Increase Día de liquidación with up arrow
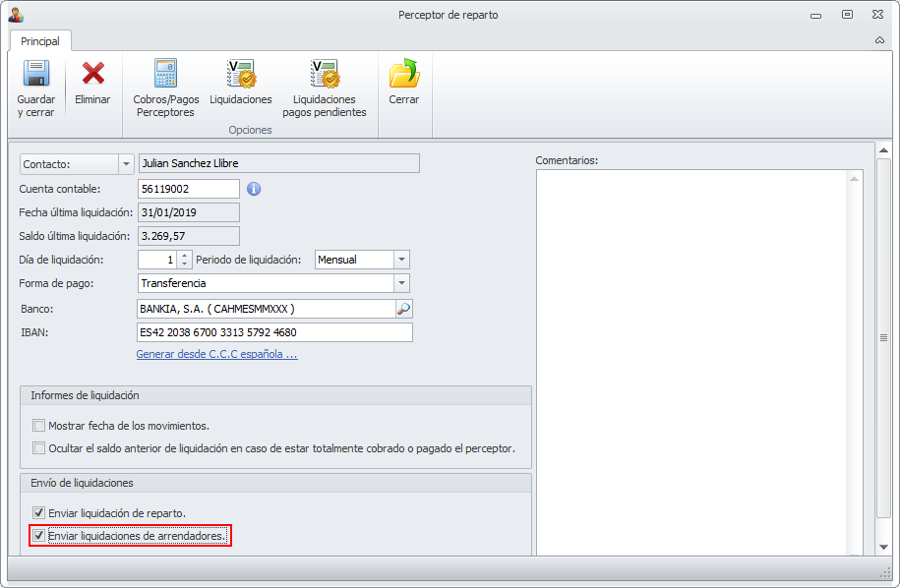 pos(184,256)
